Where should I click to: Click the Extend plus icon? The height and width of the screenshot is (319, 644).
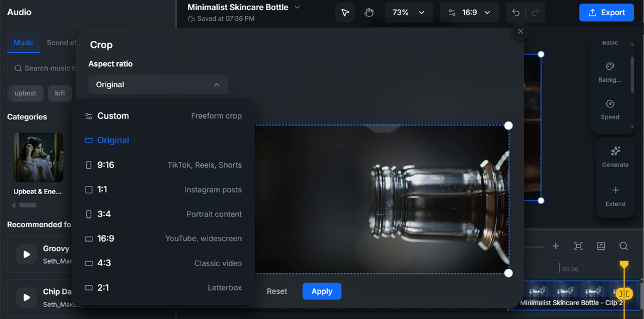point(615,190)
